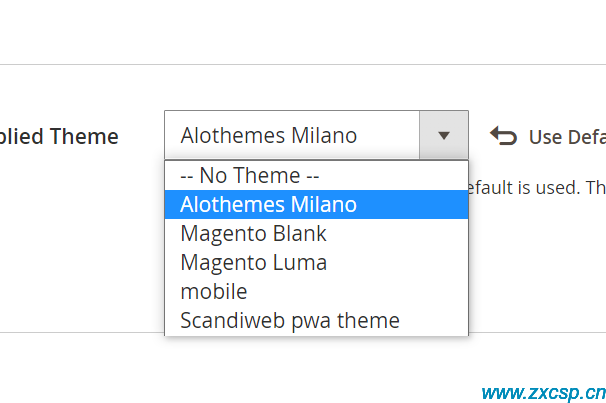Choose the highlighted Alothemes Milano list option
This screenshot has height=403, width=606.
coord(317,204)
